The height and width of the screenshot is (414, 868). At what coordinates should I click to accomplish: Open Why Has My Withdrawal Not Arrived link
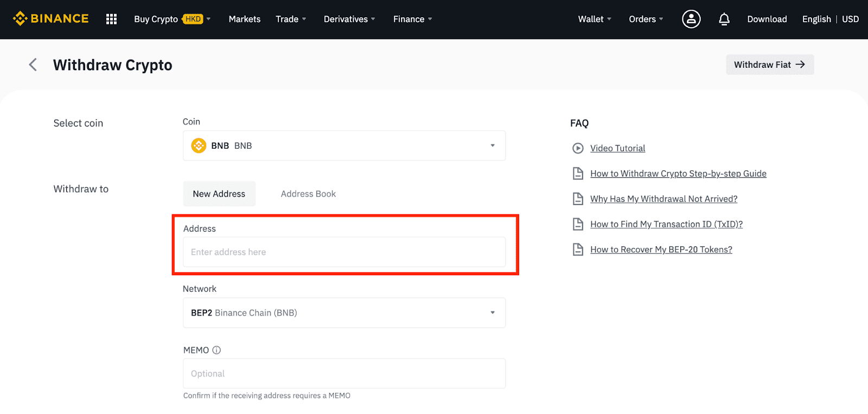663,199
